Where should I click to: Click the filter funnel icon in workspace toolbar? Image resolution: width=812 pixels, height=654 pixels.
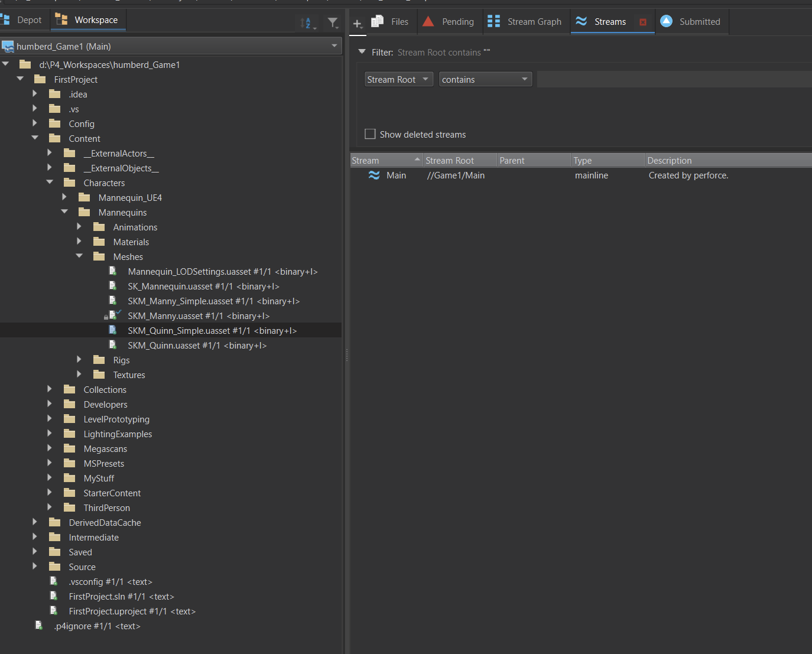333,23
